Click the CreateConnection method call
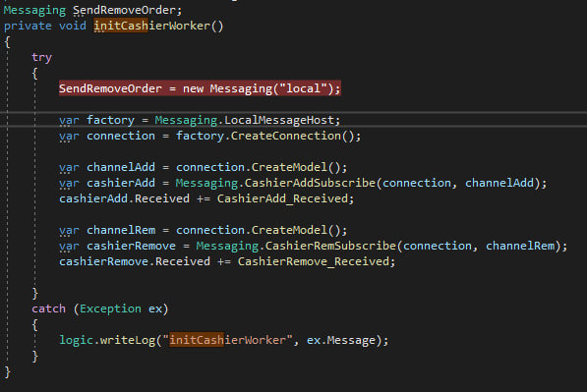Image resolution: width=587 pixels, height=392 pixels. (x=286, y=136)
